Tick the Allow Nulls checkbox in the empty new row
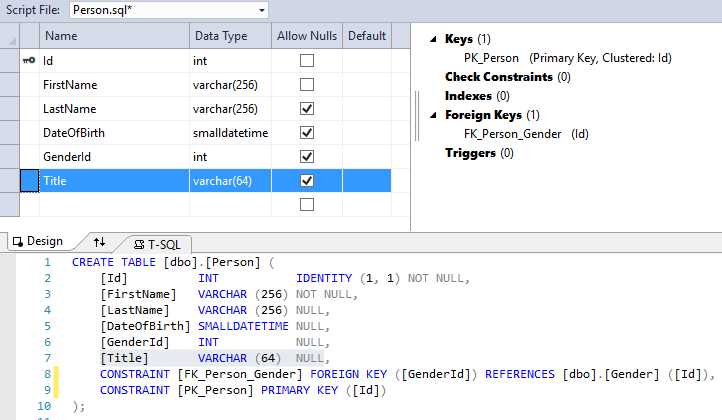 coord(307,204)
